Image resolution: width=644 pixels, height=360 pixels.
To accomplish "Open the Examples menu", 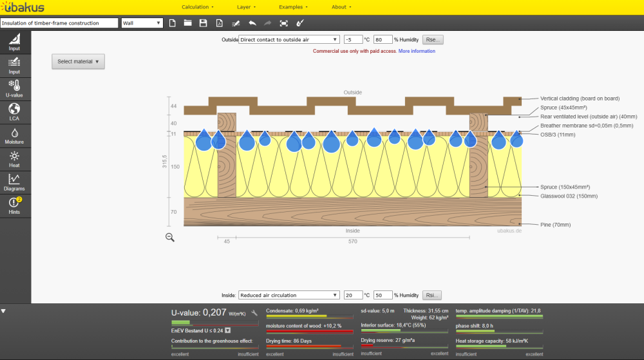I will point(293,7).
